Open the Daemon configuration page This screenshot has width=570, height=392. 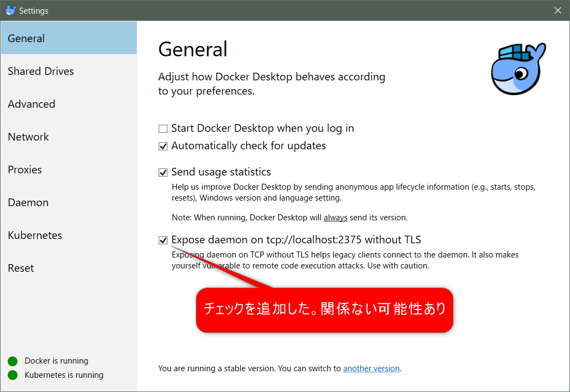click(69, 202)
